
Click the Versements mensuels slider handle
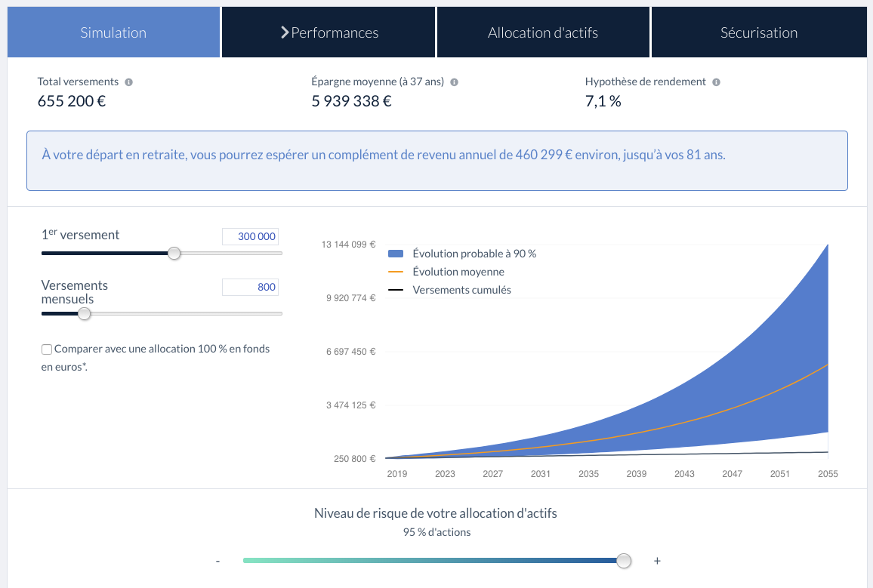(x=85, y=313)
